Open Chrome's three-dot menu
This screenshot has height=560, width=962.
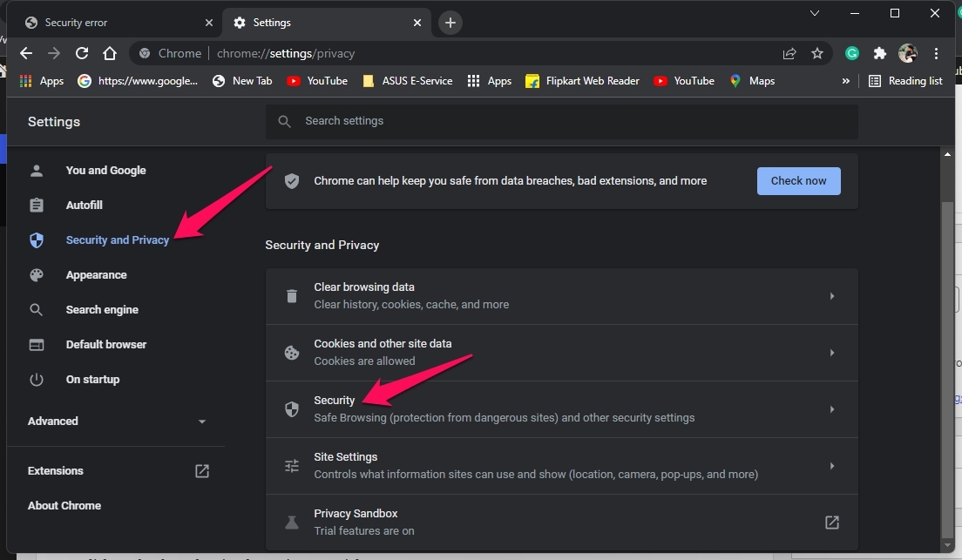[x=936, y=53]
